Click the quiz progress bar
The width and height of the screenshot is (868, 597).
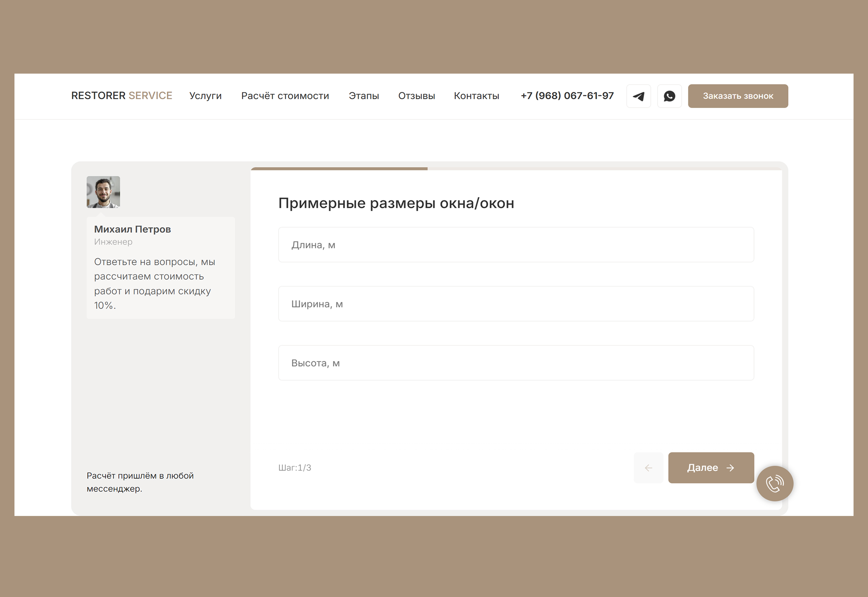[x=516, y=169]
